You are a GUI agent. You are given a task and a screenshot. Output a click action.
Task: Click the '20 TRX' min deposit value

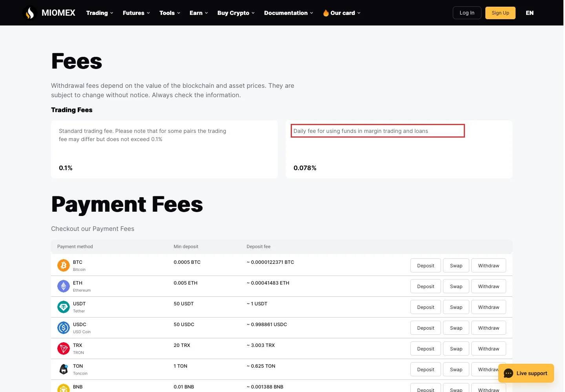click(182, 345)
